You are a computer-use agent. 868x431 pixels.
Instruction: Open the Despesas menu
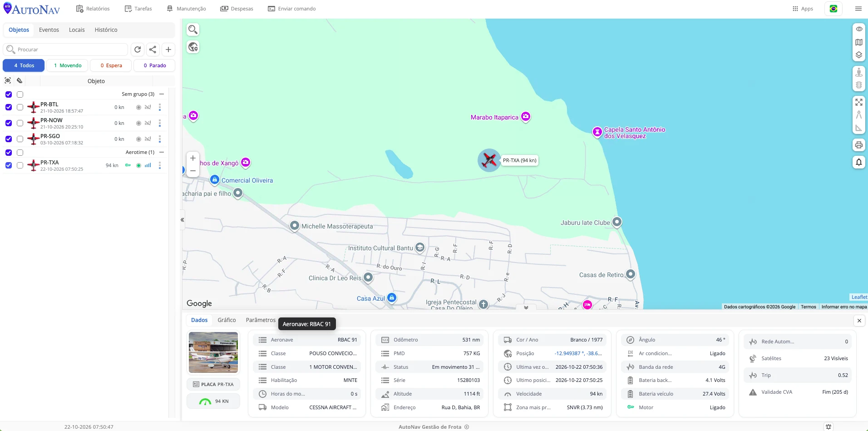(237, 9)
